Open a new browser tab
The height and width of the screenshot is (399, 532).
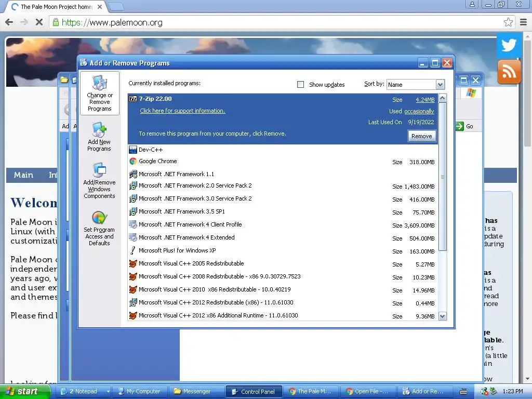pyautogui.click(x=117, y=6)
